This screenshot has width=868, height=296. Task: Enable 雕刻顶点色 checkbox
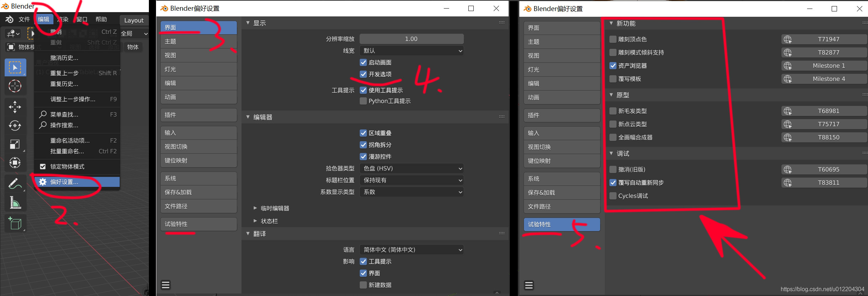coord(613,39)
